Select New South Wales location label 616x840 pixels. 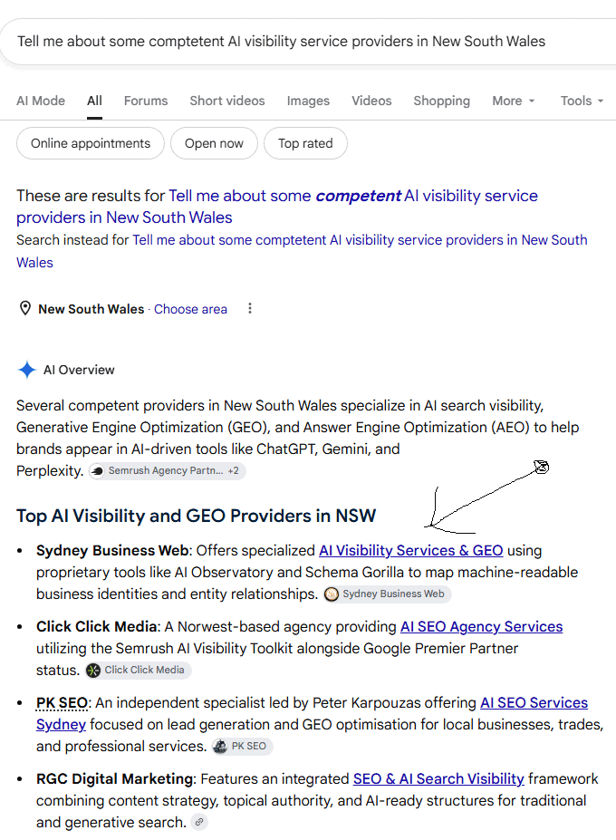tap(91, 309)
